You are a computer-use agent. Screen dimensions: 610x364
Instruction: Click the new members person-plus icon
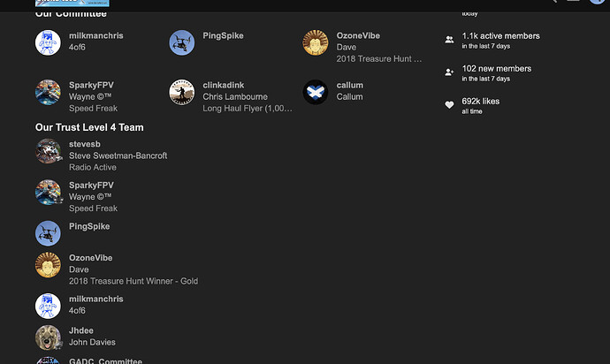tap(449, 72)
